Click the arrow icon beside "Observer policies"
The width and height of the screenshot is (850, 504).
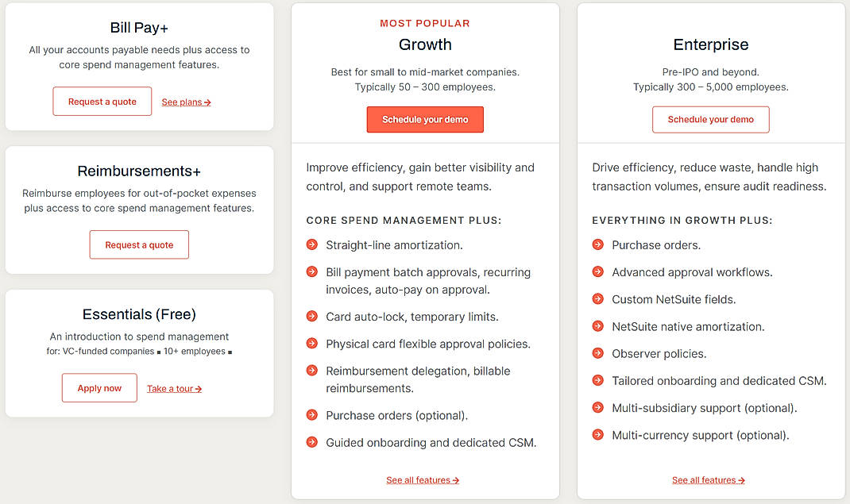[597, 353]
